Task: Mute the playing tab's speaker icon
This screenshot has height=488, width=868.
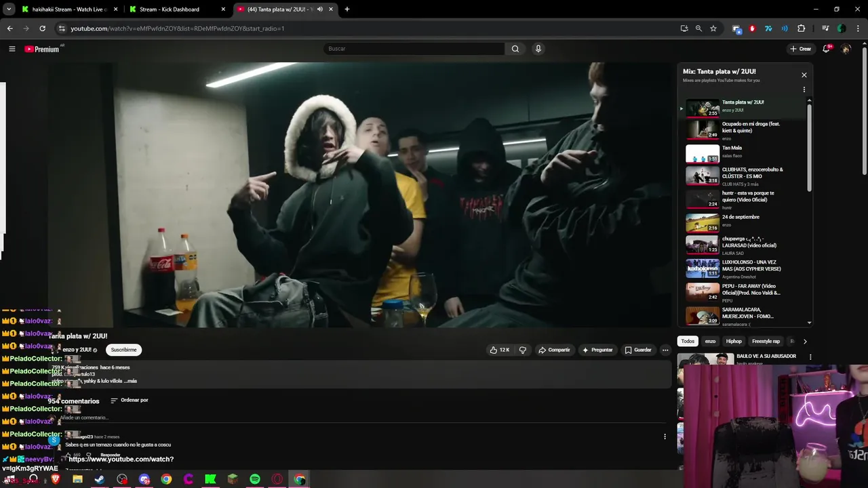Action: click(x=320, y=9)
